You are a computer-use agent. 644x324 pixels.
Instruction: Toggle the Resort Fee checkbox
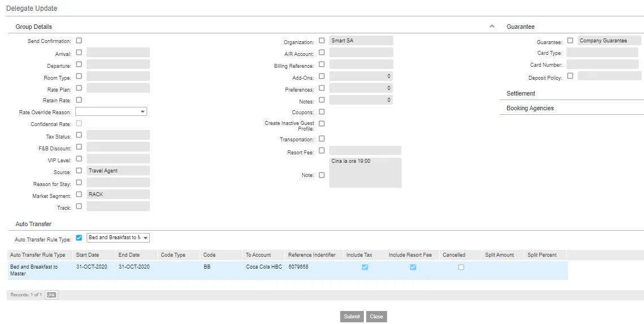point(321,150)
